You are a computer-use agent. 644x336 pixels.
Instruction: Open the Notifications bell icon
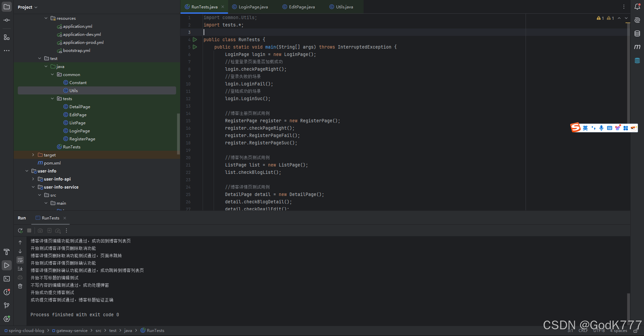pyautogui.click(x=637, y=7)
